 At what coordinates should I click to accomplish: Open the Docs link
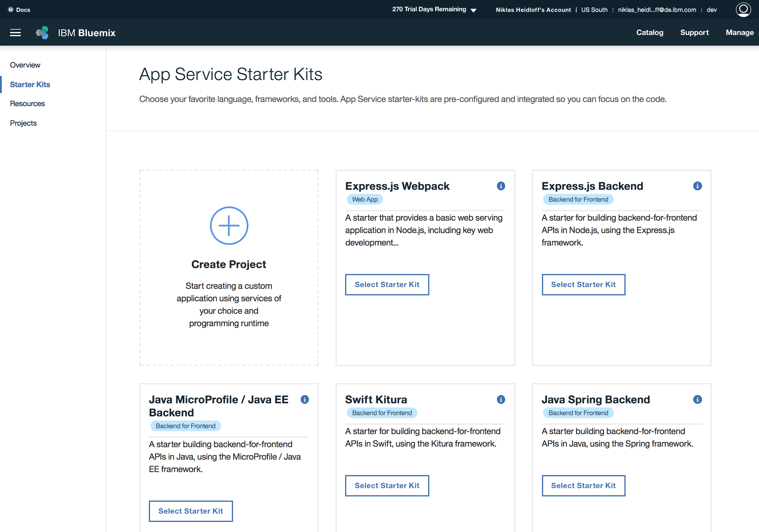tap(23, 9)
